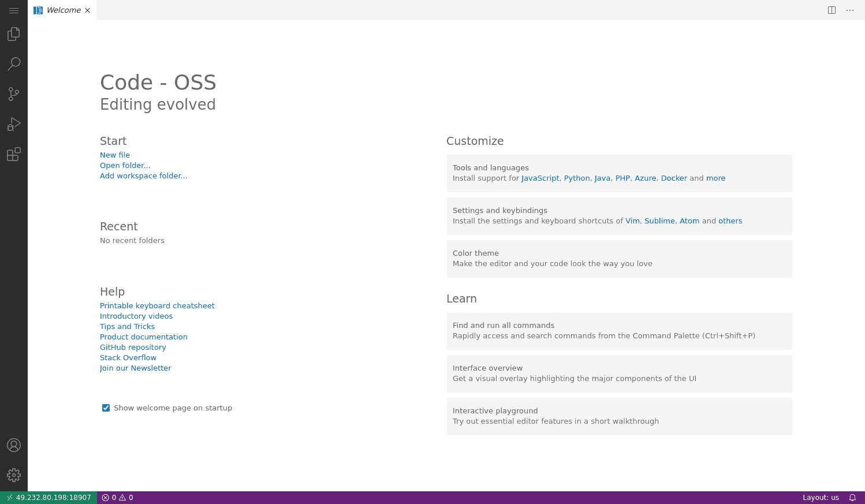This screenshot has height=504, width=865.
Task: Open the Search view
Action: coord(14,64)
